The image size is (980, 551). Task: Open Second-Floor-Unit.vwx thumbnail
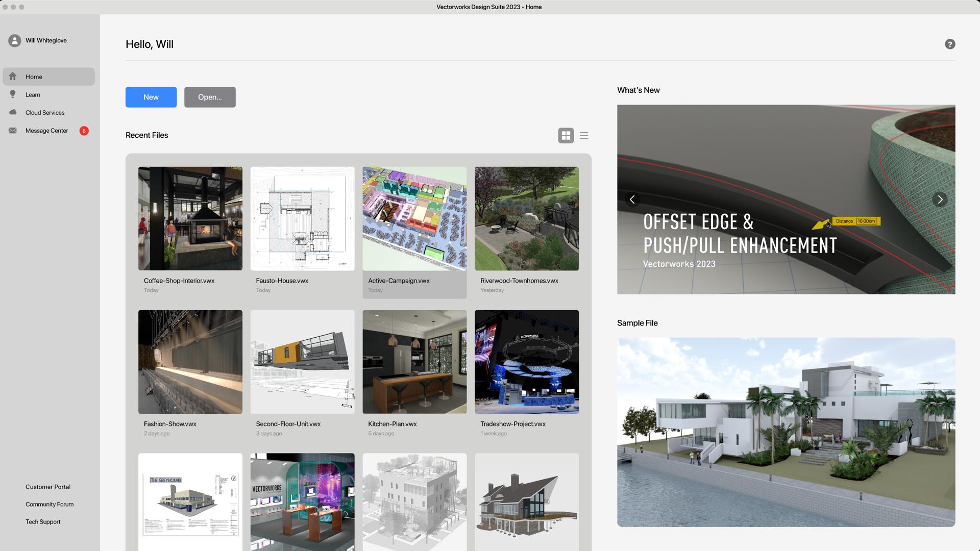tap(302, 362)
